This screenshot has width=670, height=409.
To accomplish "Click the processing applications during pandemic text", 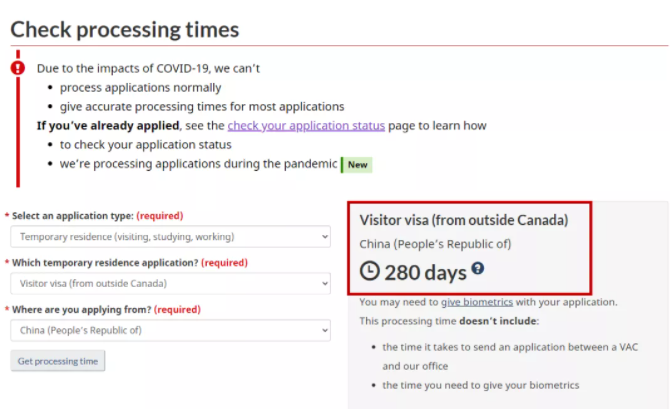I will pos(198,164).
